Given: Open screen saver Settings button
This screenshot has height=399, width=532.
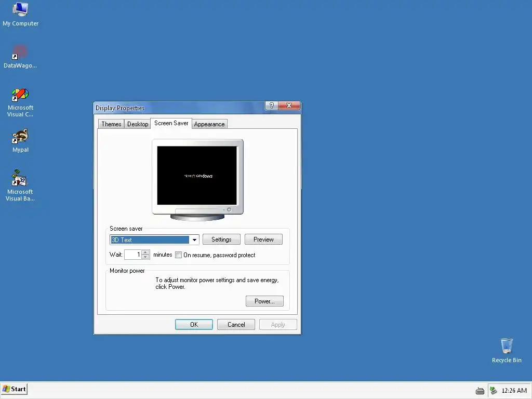Looking at the screenshot, I should click(221, 239).
